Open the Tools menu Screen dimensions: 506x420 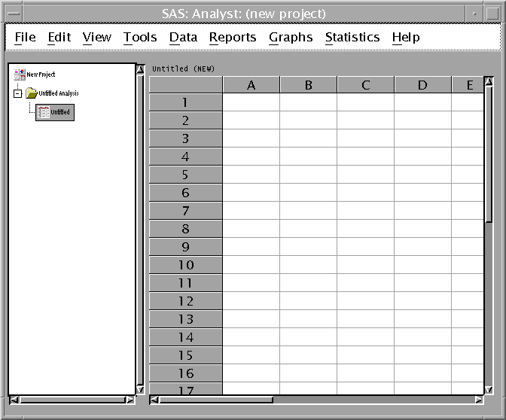coord(140,38)
